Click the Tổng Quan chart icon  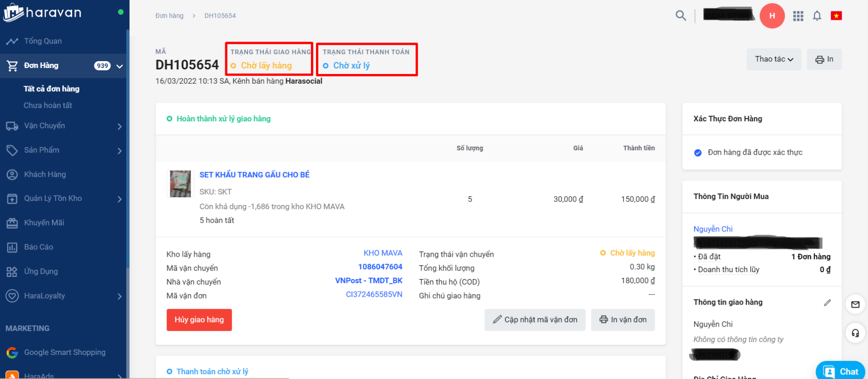pyautogui.click(x=12, y=41)
